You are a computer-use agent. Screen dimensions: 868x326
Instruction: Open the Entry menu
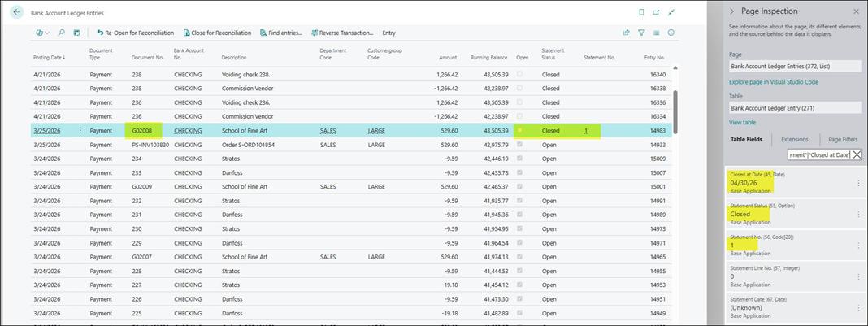(388, 33)
